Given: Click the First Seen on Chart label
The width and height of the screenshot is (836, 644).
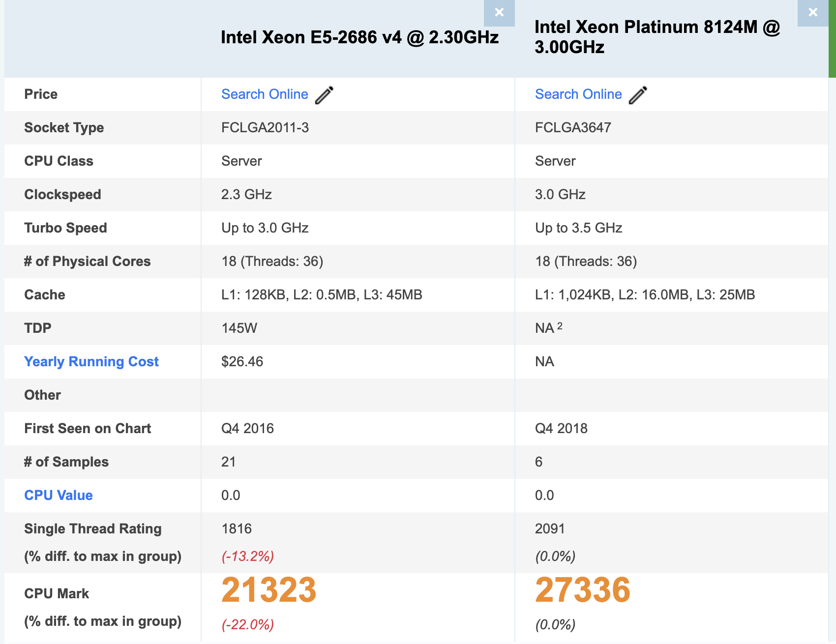Looking at the screenshot, I should [88, 428].
